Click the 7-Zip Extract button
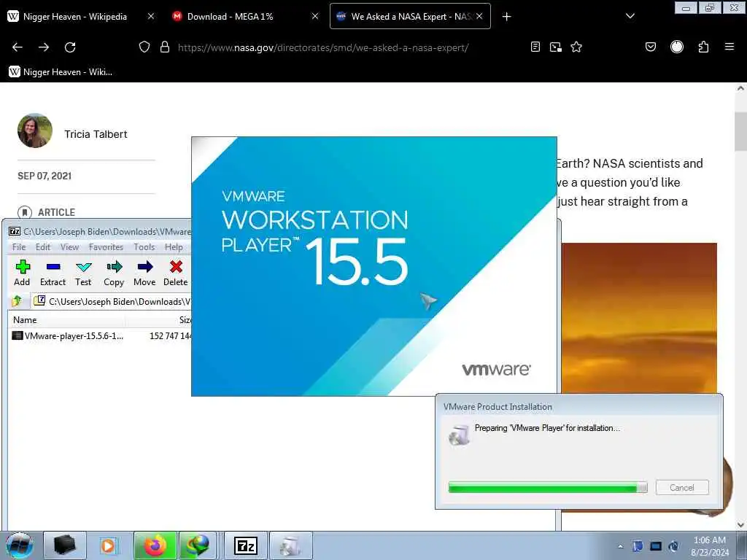 (x=53, y=273)
